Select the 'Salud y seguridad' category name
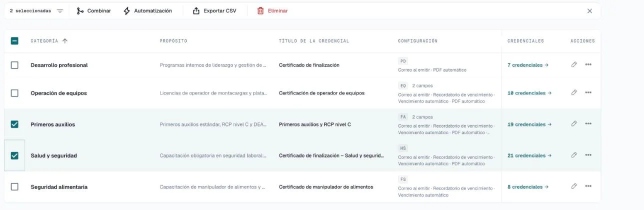The image size is (644, 210). 53,155
